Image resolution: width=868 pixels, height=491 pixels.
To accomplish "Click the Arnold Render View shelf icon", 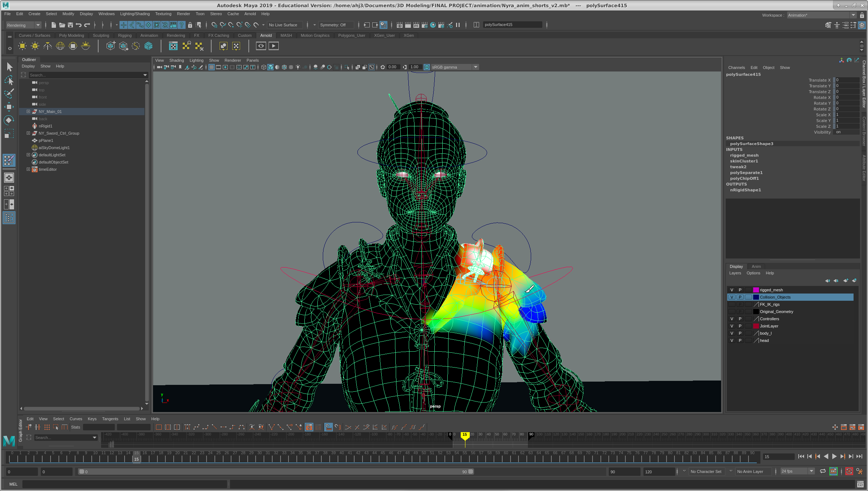I will coord(261,46).
